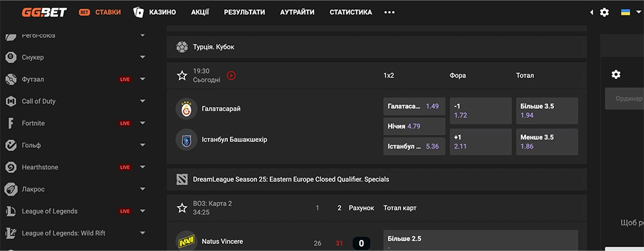644x251 pixels.
Task: Click the Fortnite LIVE badge
Action: coord(125,123)
